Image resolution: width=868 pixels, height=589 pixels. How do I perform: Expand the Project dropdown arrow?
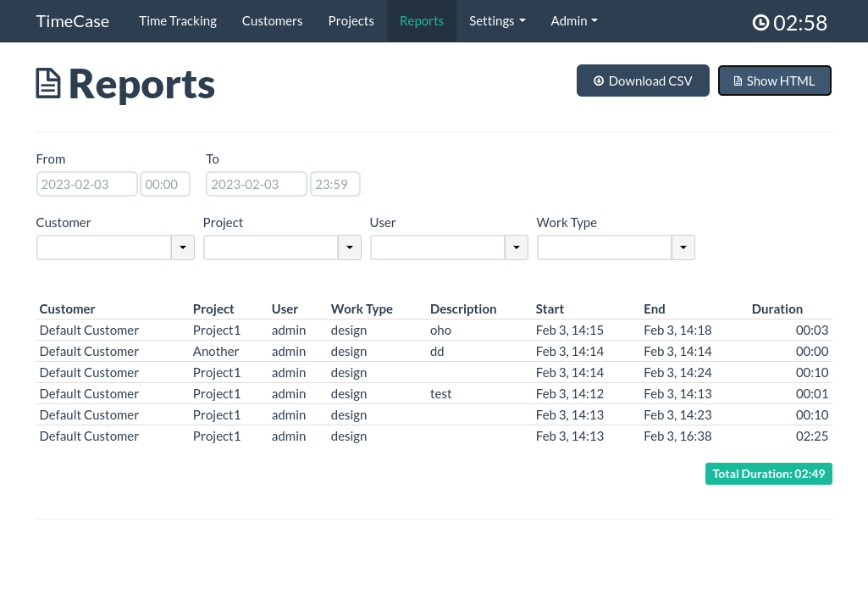click(x=350, y=247)
